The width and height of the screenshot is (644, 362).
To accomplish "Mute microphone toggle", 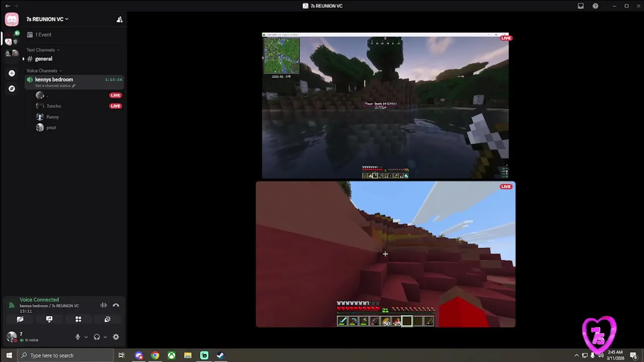I will pyautogui.click(x=77, y=337).
